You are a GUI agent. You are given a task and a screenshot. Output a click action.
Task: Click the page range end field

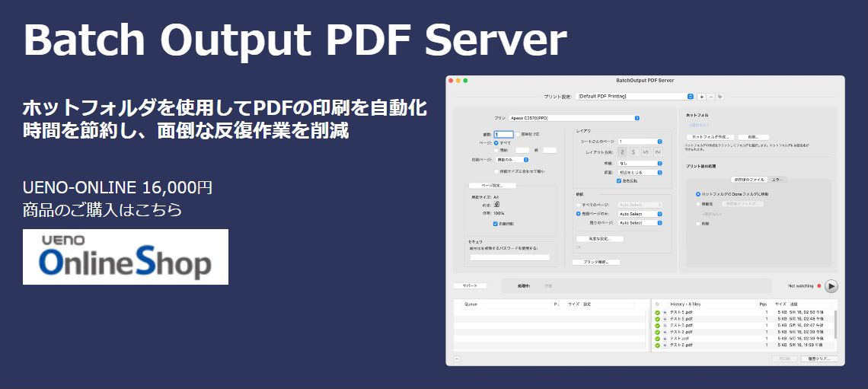tap(550, 150)
